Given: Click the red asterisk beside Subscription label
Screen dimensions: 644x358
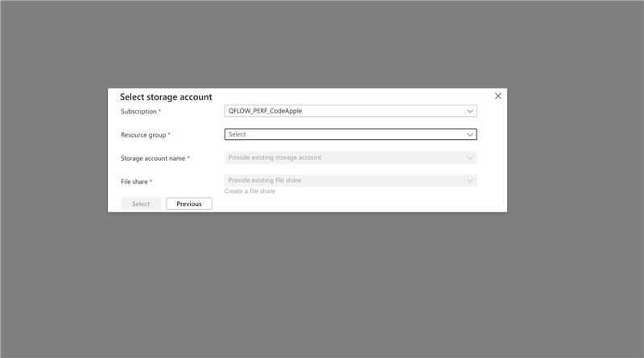Looking at the screenshot, I should pos(159,111).
